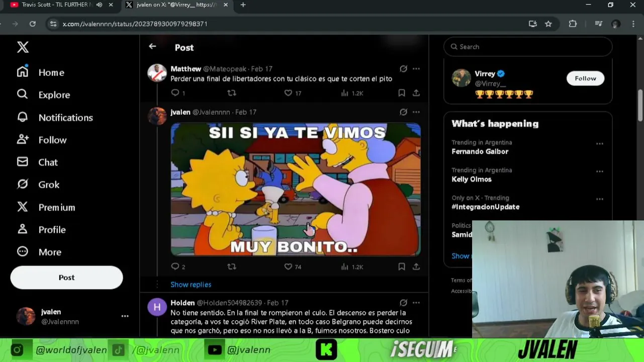Open the More menu in sidebar
This screenshot has height=362, width=644.
click(x=39, y=252)
